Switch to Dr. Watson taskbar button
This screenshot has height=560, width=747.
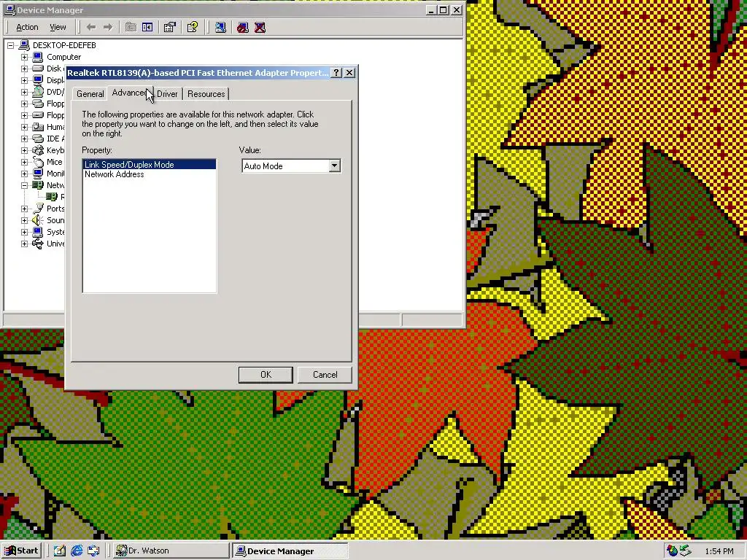(171, 551)
